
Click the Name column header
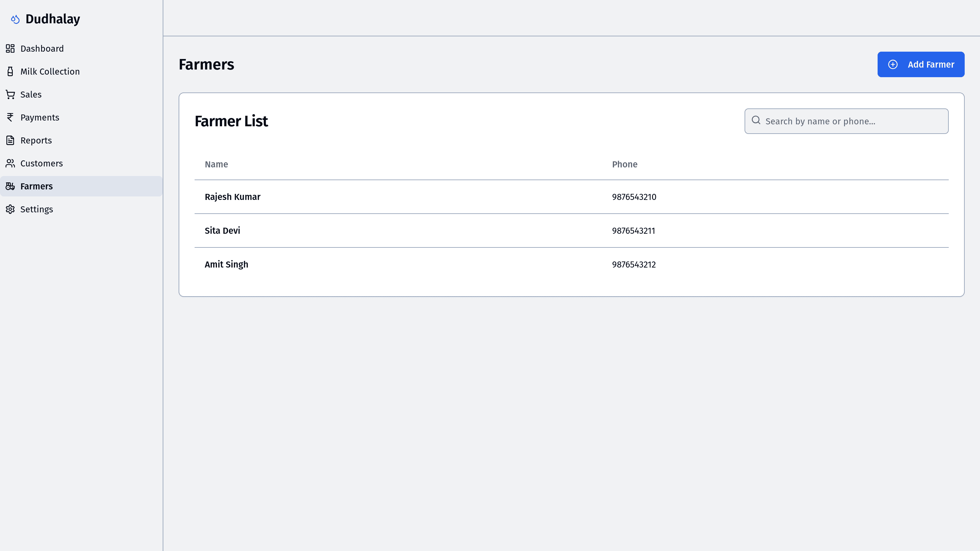click(216, 164)
